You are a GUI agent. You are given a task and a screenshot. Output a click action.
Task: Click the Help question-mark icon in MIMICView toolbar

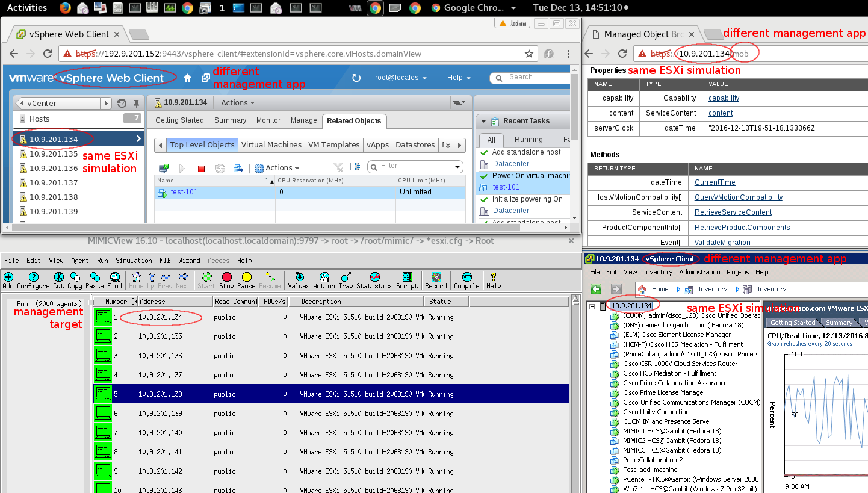494,278
